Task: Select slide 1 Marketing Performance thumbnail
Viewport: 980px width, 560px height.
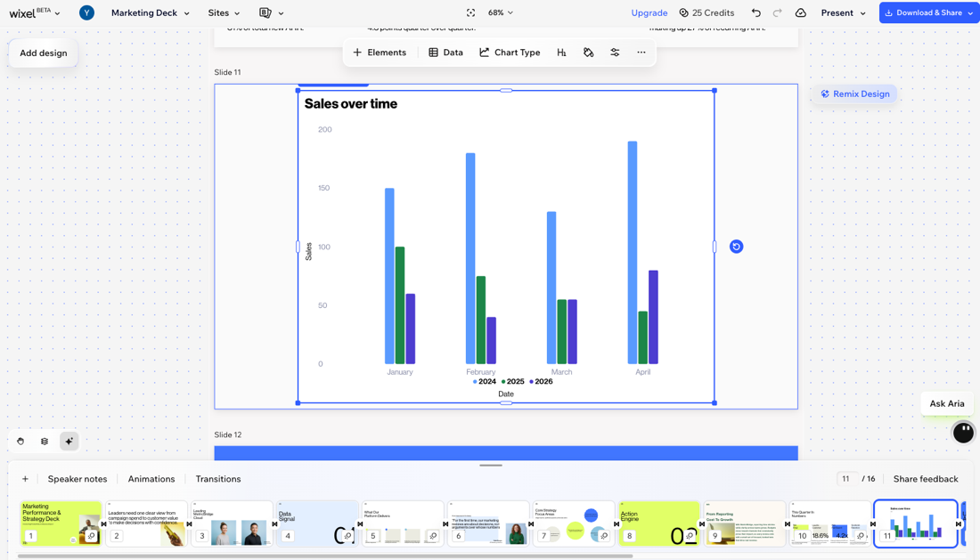Action: tap(60, 523)
